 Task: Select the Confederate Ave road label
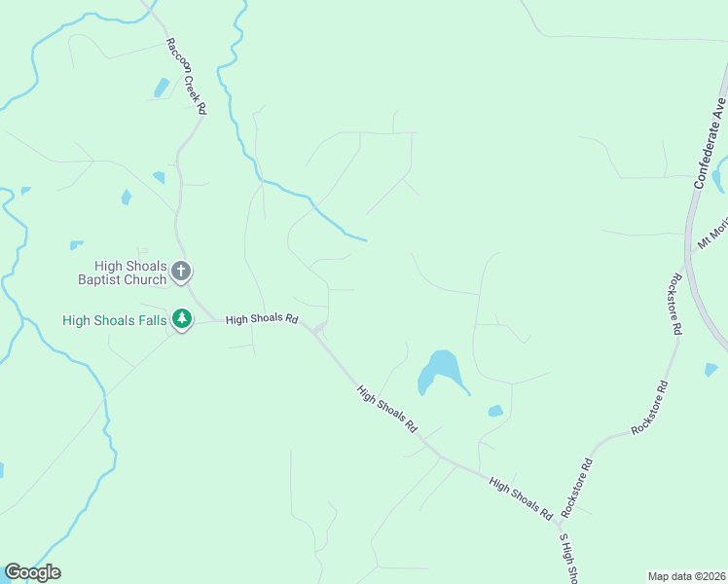710,143
